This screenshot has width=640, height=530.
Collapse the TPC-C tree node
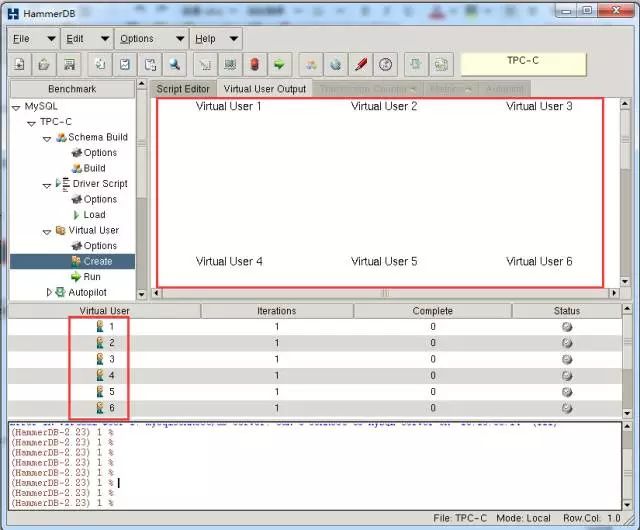tap(31, 123)
